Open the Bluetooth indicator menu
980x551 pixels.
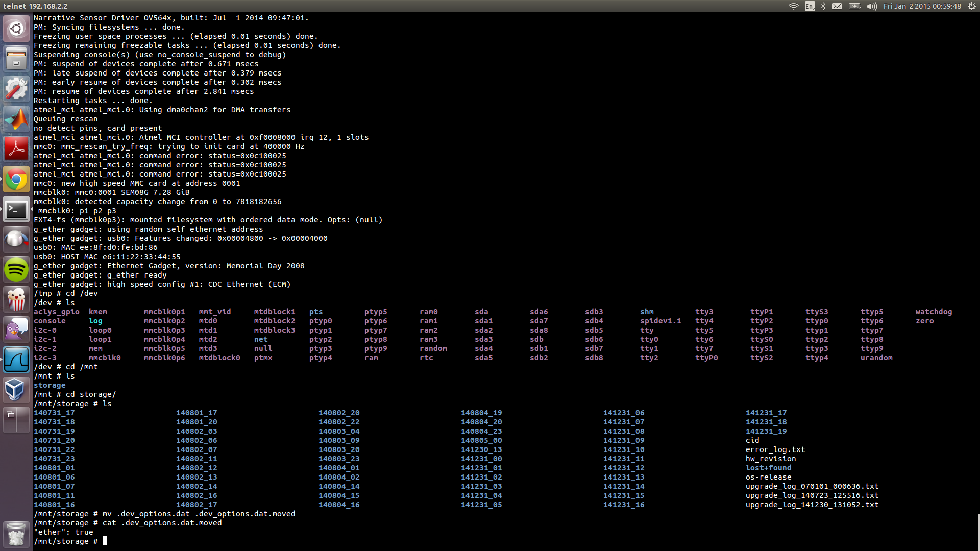coord(823,6)
